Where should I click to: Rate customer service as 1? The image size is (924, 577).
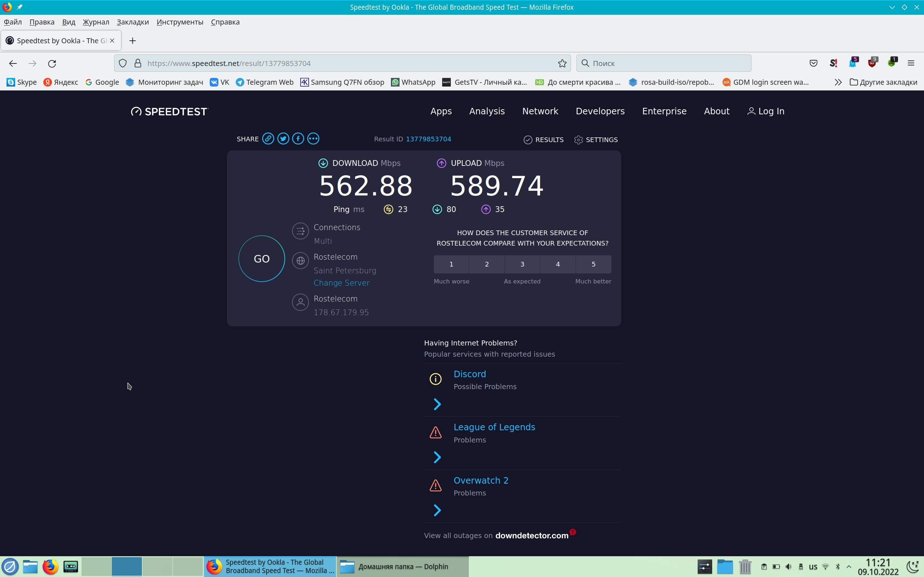coord(451,264)
